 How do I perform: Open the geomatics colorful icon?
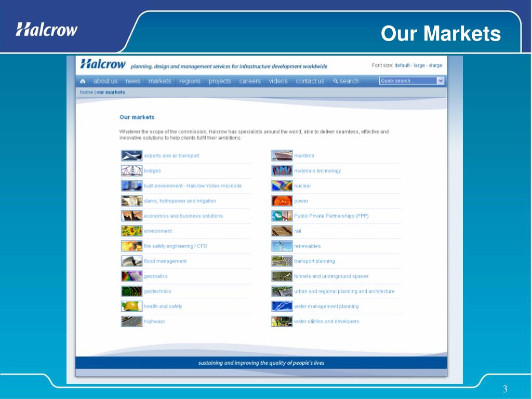pos(131,276)
